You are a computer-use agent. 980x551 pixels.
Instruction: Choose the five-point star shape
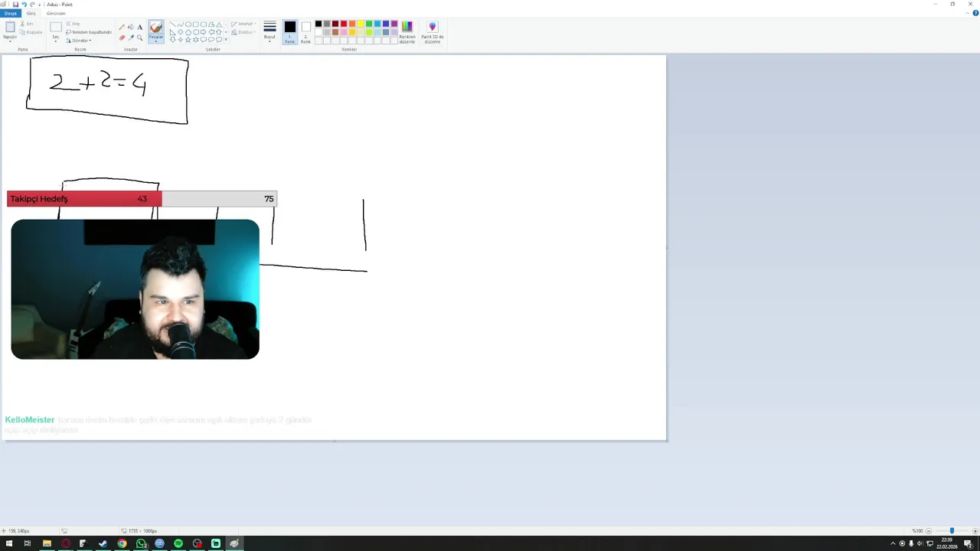click(188, 40)
